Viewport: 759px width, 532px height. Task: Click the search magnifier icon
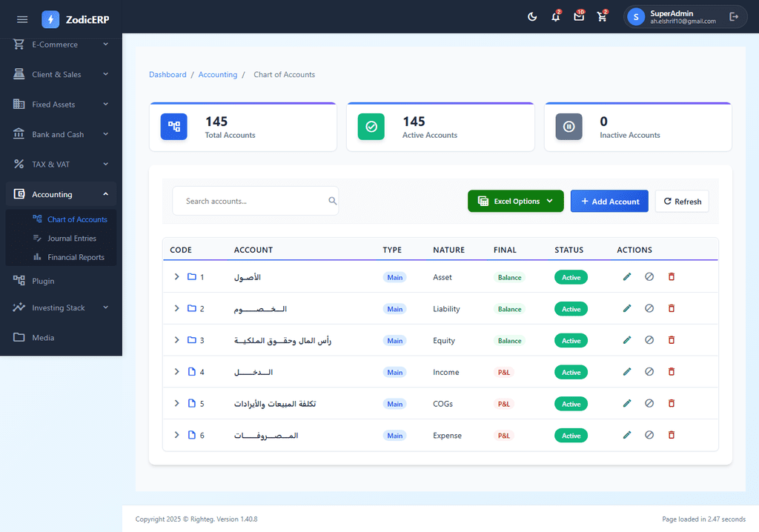click(x=332, y=201)
